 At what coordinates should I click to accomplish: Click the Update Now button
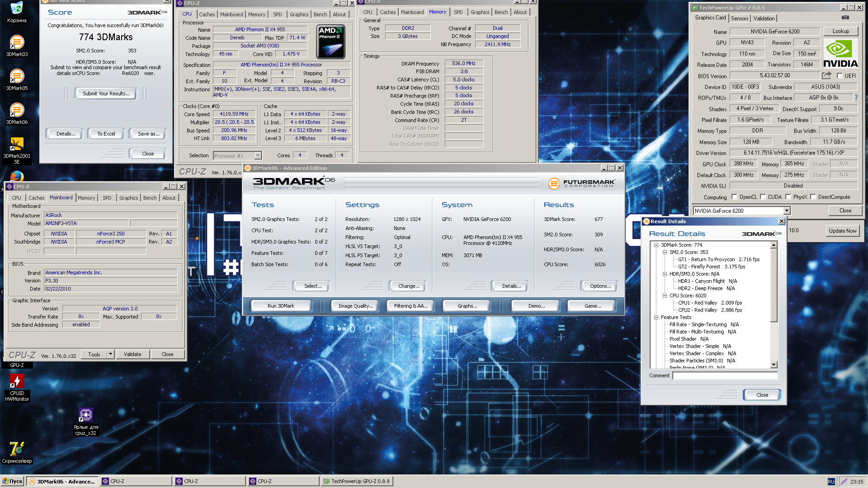click(843, 230)
